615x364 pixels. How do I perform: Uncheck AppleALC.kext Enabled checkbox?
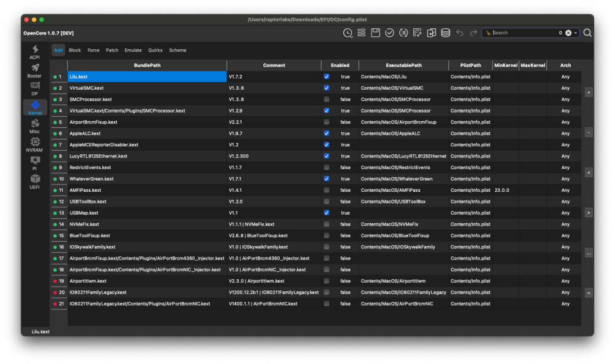click(x=327, y=133)
